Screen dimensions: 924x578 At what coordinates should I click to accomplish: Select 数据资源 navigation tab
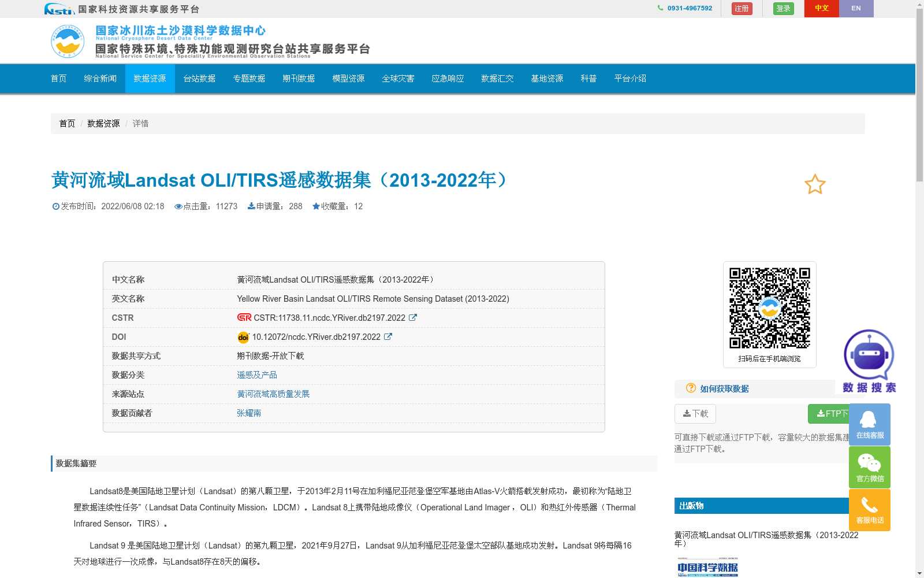point(150,79)
